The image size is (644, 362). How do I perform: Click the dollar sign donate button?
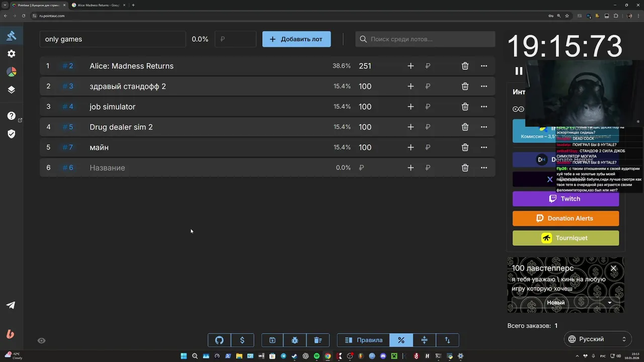242,340
